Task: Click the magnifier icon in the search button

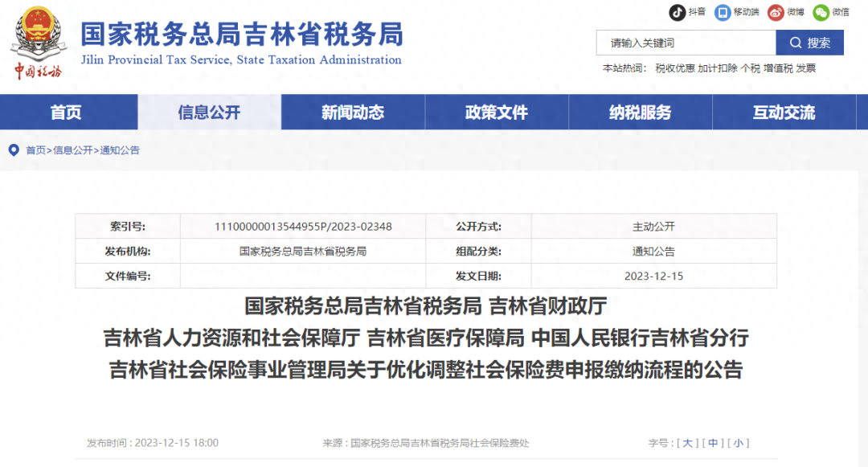Action: [x=796, y=43]
